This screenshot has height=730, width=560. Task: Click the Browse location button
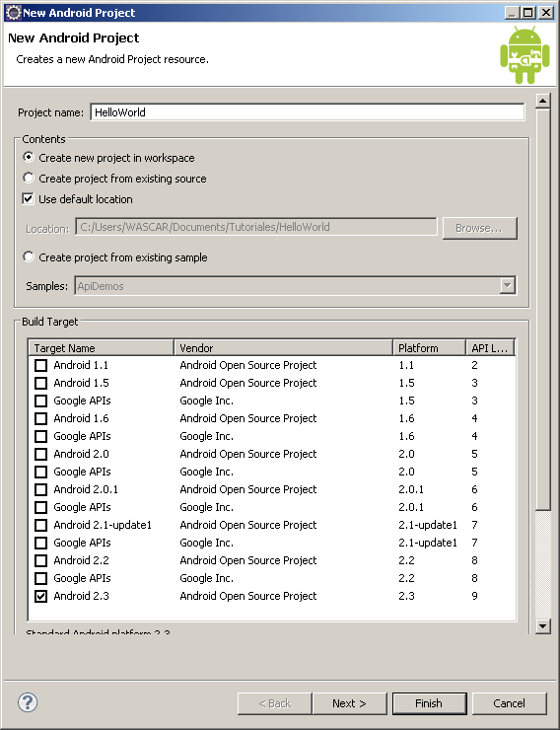479,228
